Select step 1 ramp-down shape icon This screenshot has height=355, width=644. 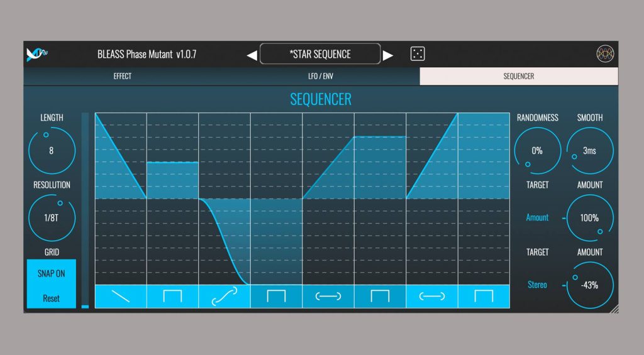coord(121,297)
